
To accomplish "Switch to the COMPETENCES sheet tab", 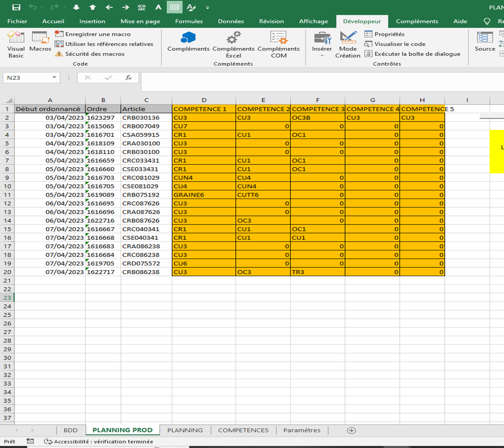I will [243, 430].
